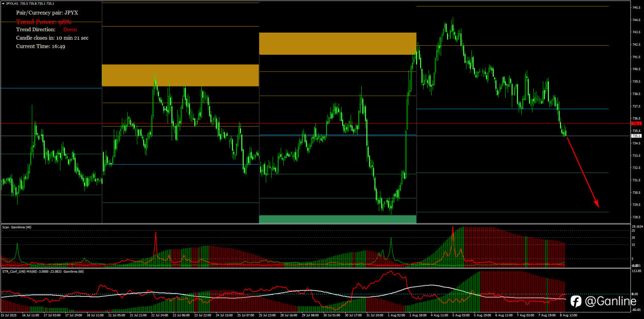Select the green support zone rectangle
Screen dimensions: 644x319
coord(338,219)
